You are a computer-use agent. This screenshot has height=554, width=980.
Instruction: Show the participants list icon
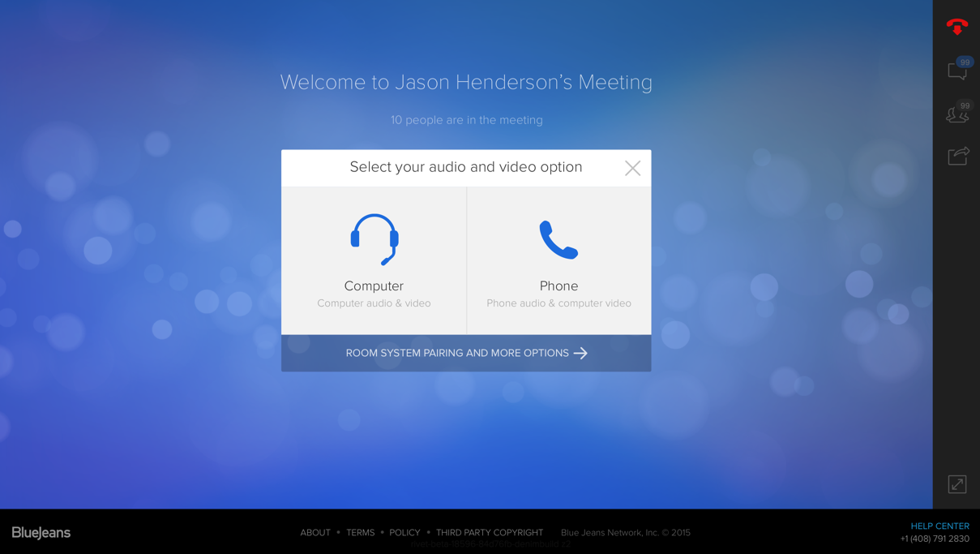[x=956, y=115]
